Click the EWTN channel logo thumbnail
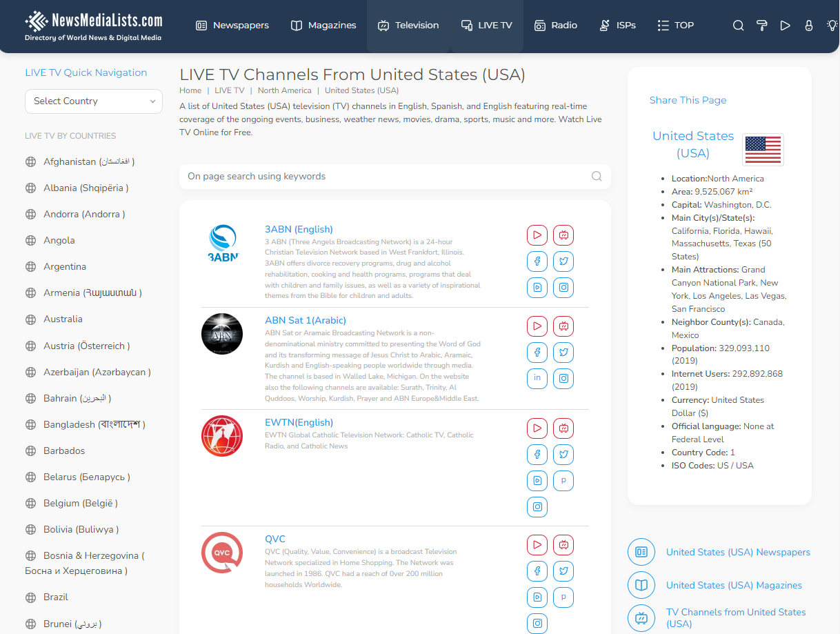 coord(222,436)
